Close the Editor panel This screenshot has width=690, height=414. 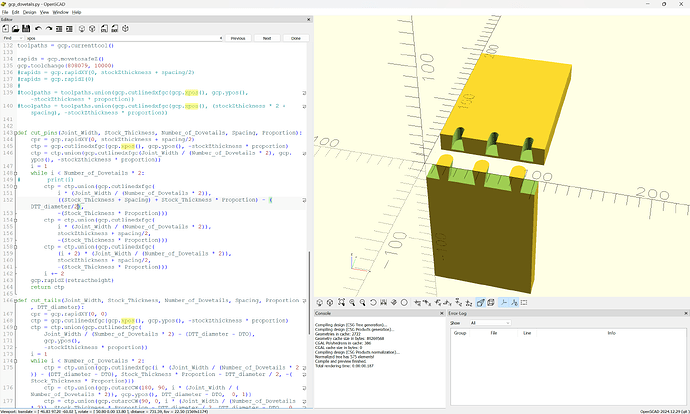pos(308,19)
